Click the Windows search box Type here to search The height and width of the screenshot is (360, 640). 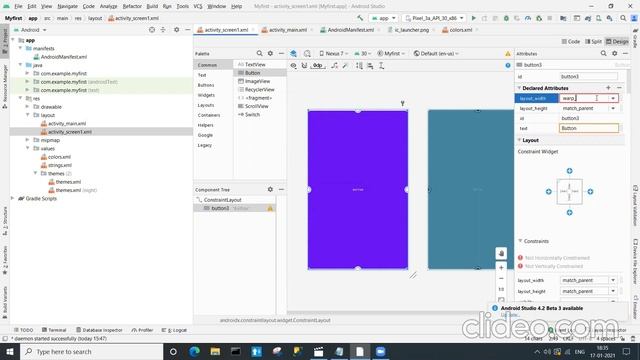[91, 351]
